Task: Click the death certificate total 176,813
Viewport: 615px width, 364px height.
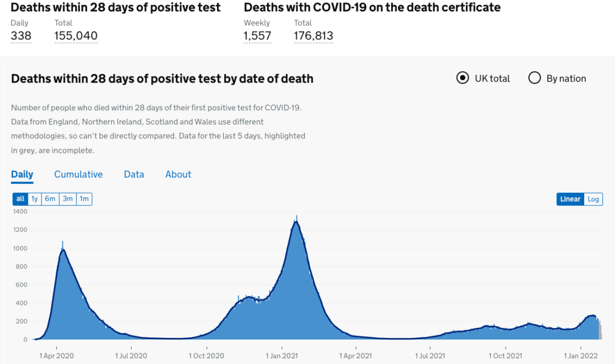Action: click(313, 36)
